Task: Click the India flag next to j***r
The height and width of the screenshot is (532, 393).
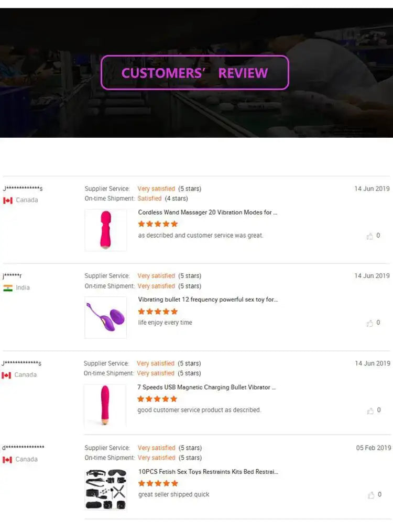Action: coord(8,287)
